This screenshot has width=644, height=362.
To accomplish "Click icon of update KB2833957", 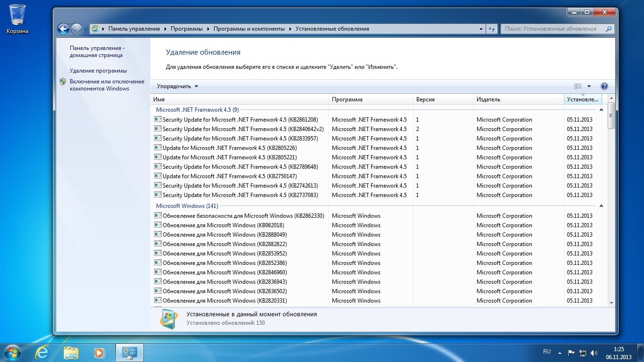I will 158,138.
